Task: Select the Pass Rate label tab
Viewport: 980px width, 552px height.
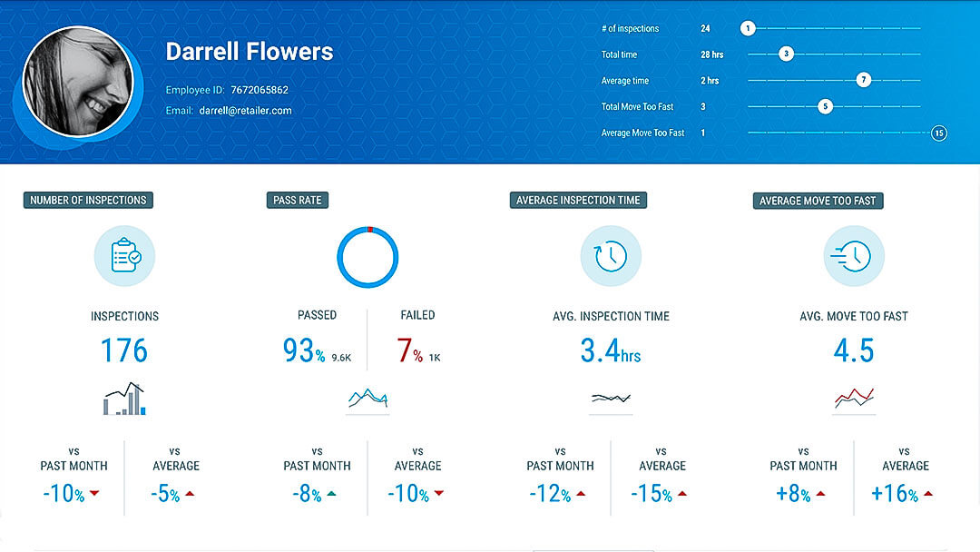Action: click(298, 201)
